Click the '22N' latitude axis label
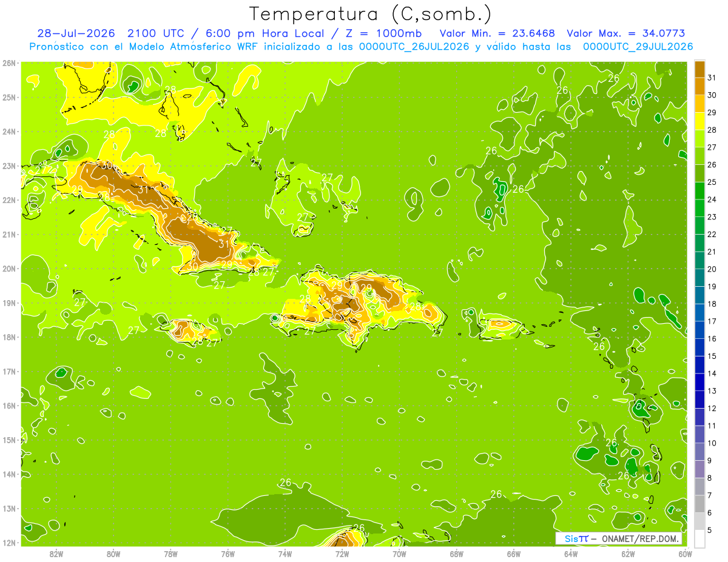Screen dimensions: 728x562 click(x=9, y=200)
